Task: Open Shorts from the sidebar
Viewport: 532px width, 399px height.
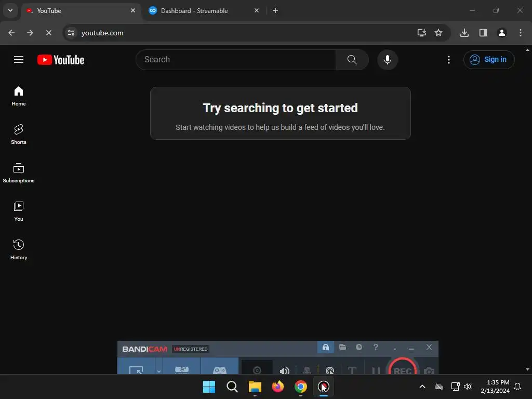Action: point(19,135)
